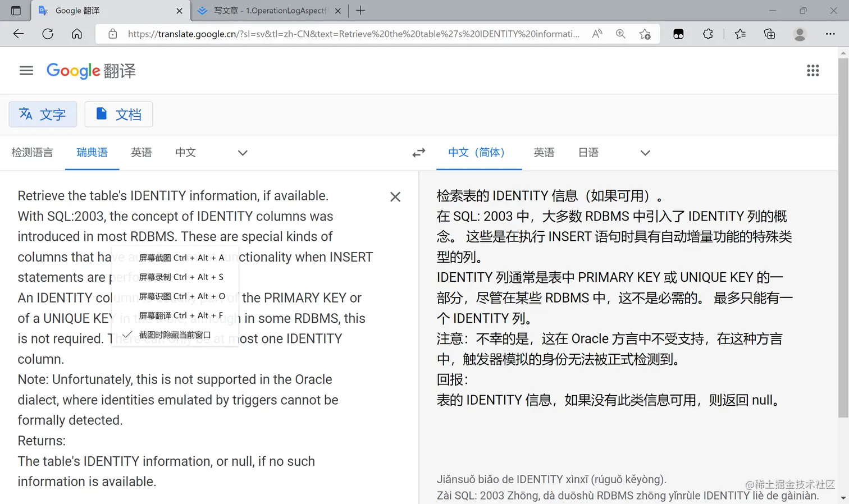Close the Google 翻译 tab
Image resolution: width=849 pixels, height=504 pixels.
coord(179,11)
